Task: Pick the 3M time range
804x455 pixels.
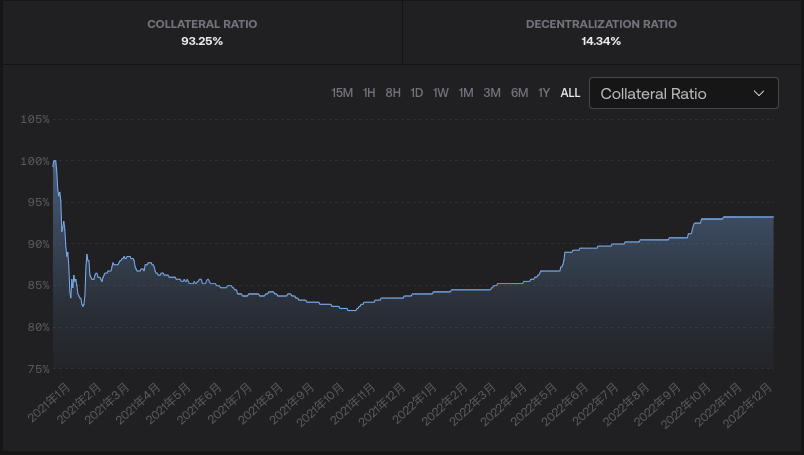Action: [492, 93]
